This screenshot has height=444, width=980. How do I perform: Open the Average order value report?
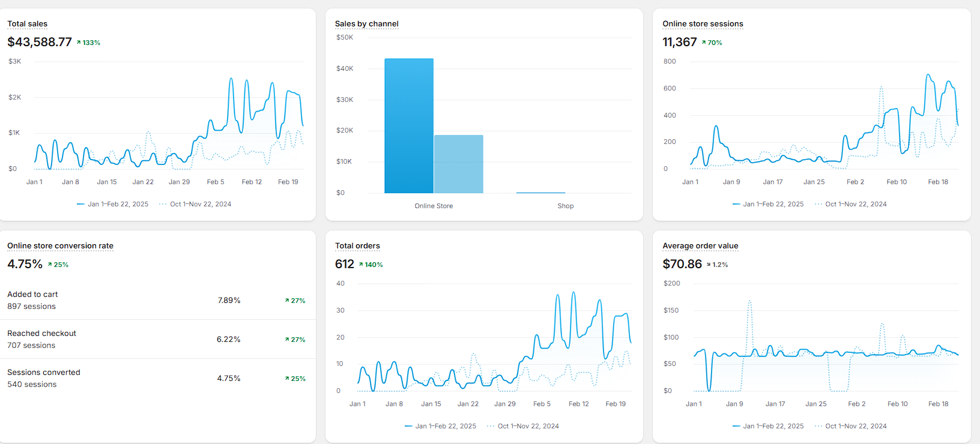(700, 246)
